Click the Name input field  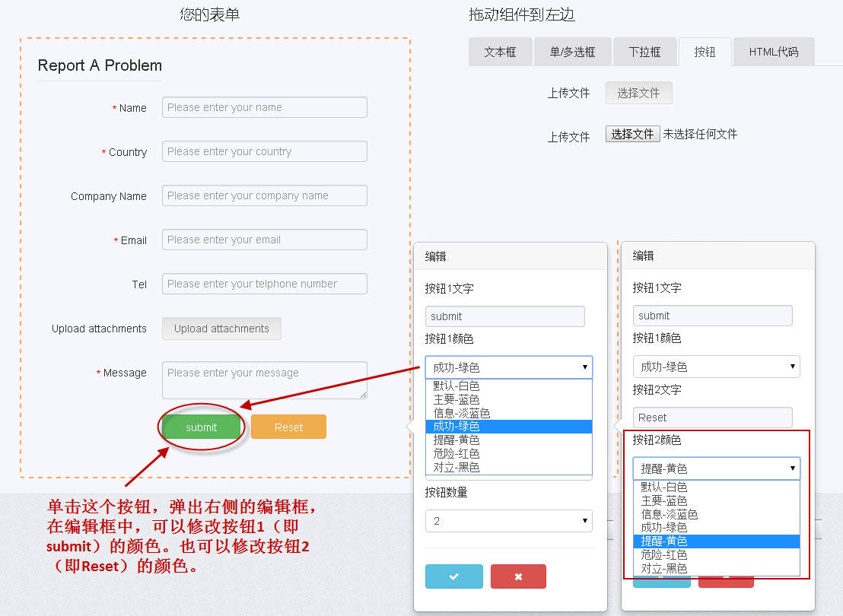(264, 107)
